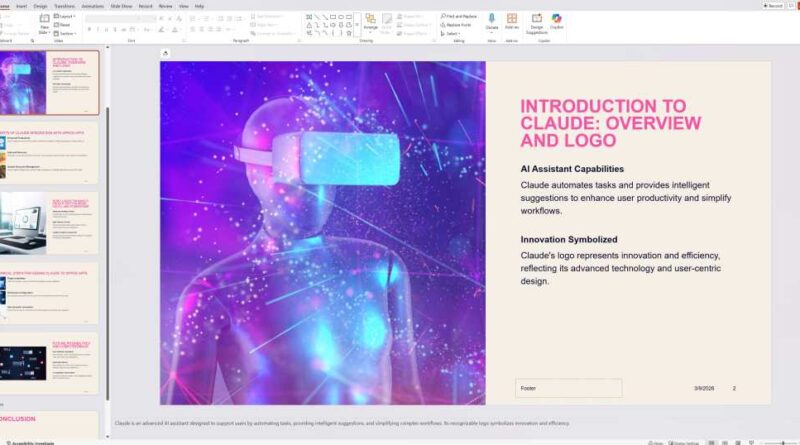Toggle italic text formatting

(98, 30)
